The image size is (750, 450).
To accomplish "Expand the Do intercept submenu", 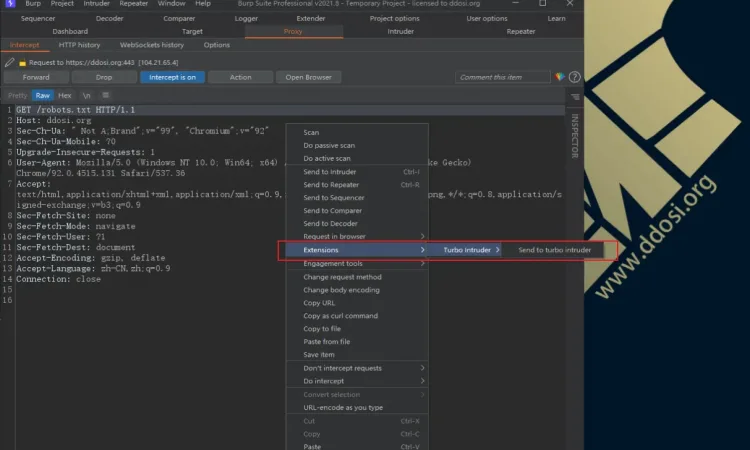I will coord(357,381).
